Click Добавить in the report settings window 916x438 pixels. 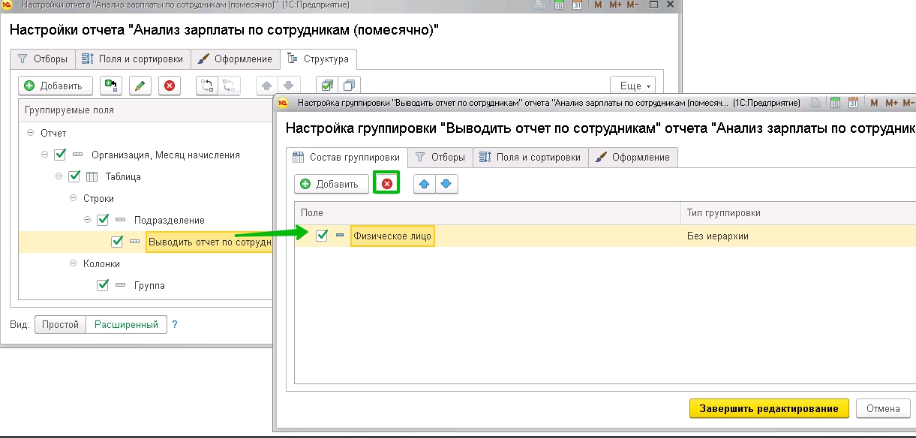tap(55, 86)
